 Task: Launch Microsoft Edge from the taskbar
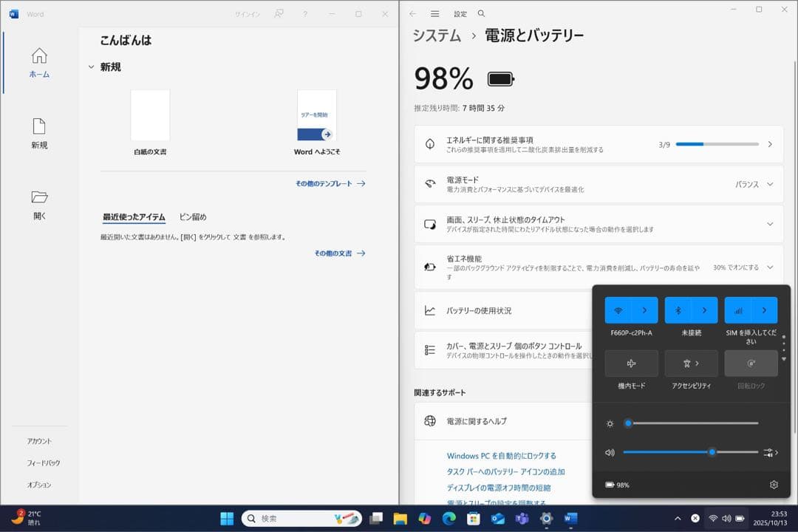pyautogui.click(x=449, y=518)
